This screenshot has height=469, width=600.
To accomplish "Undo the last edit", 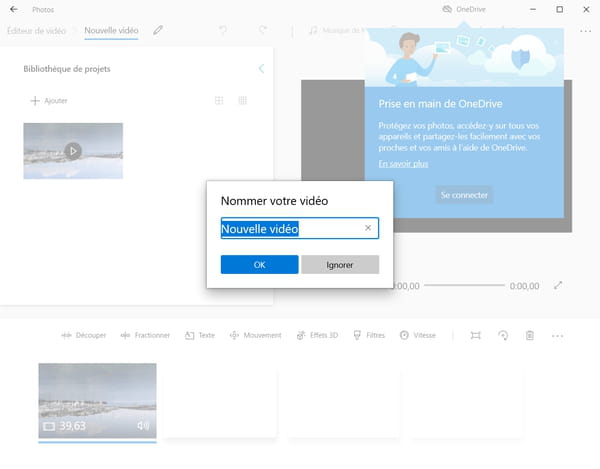I will pyautogui.click(x=223, y=30).
